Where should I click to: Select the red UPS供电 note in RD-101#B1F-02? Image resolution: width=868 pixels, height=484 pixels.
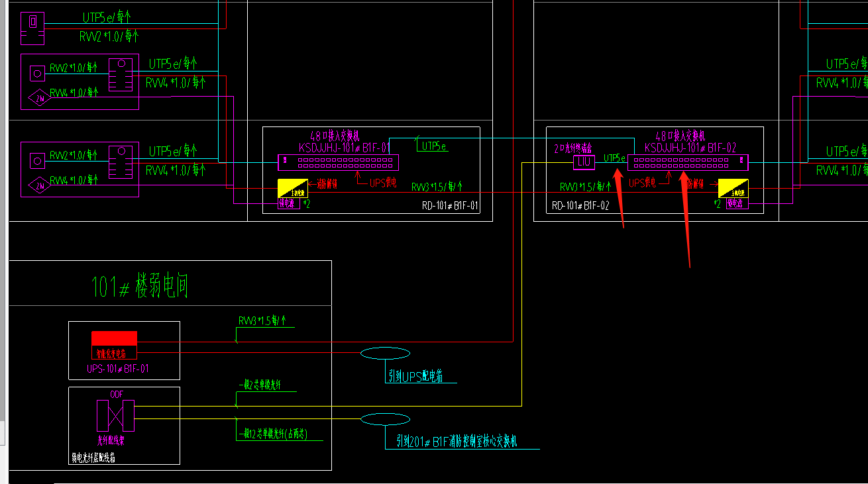click(x=642, y=182)
